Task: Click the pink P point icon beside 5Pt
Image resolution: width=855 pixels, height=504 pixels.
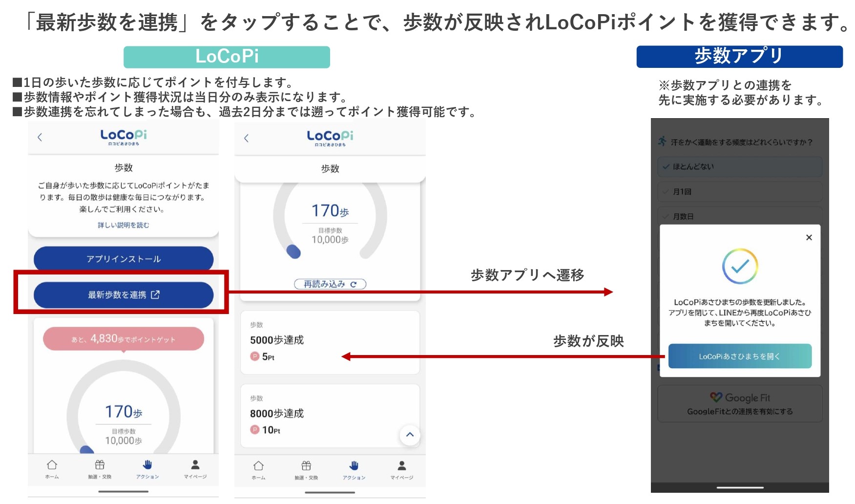Action: 255,357
